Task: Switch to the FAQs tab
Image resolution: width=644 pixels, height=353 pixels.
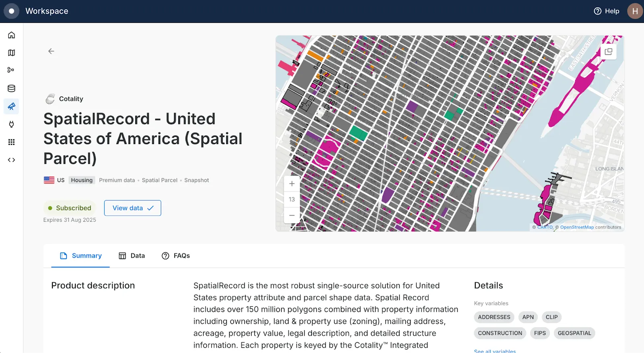Action: (175, 256)
